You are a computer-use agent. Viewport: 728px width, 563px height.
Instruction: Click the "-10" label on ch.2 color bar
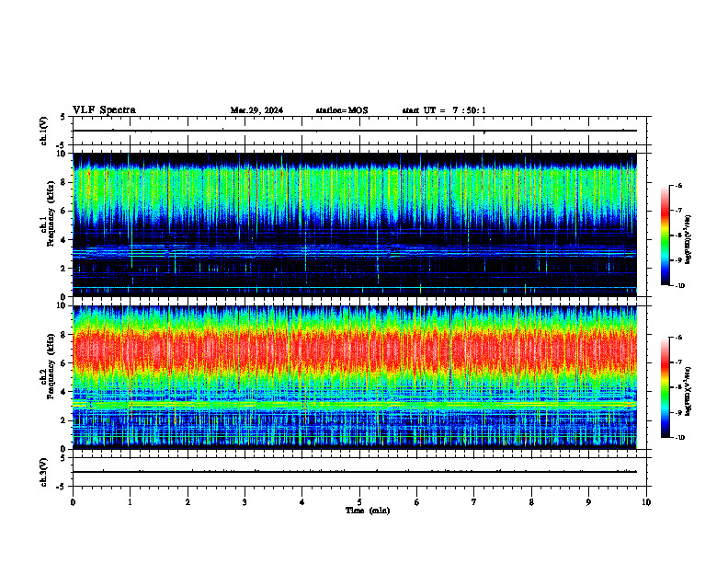tap(679, 438)
